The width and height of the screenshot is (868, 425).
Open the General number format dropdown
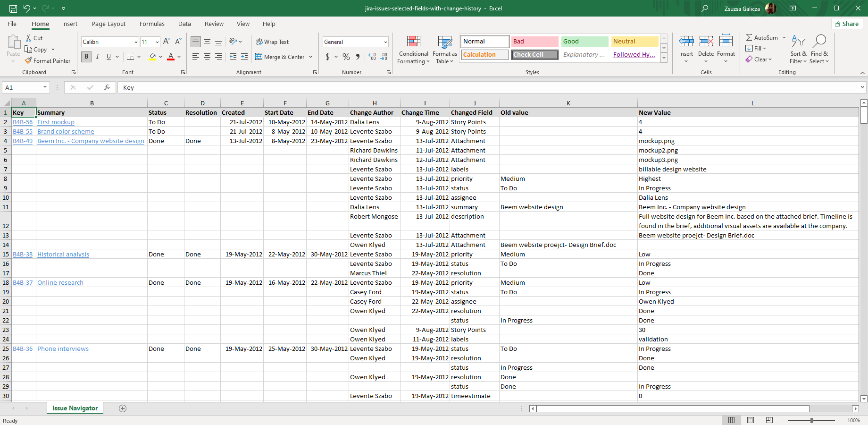[385, 42]
